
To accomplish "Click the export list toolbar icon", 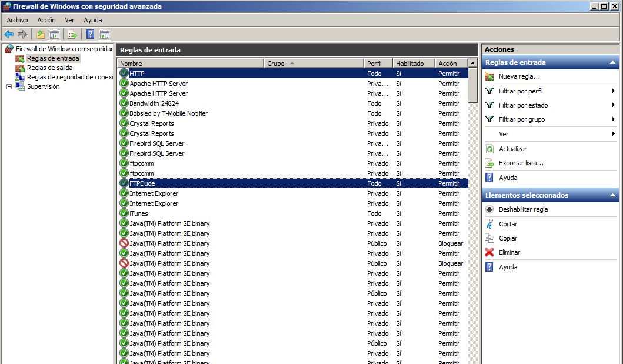I will pos(72,35).
